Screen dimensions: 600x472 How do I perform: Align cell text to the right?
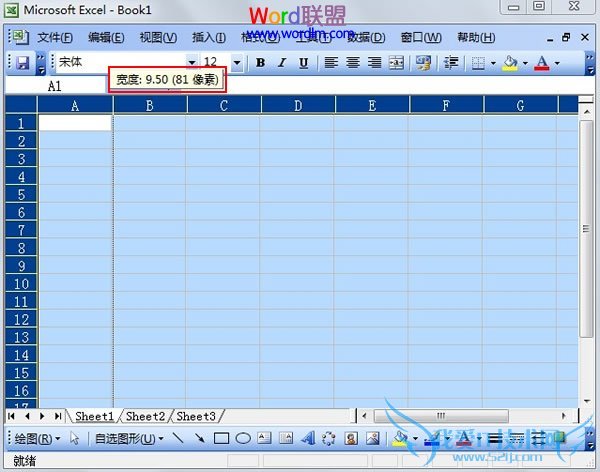tap(374, 62)
